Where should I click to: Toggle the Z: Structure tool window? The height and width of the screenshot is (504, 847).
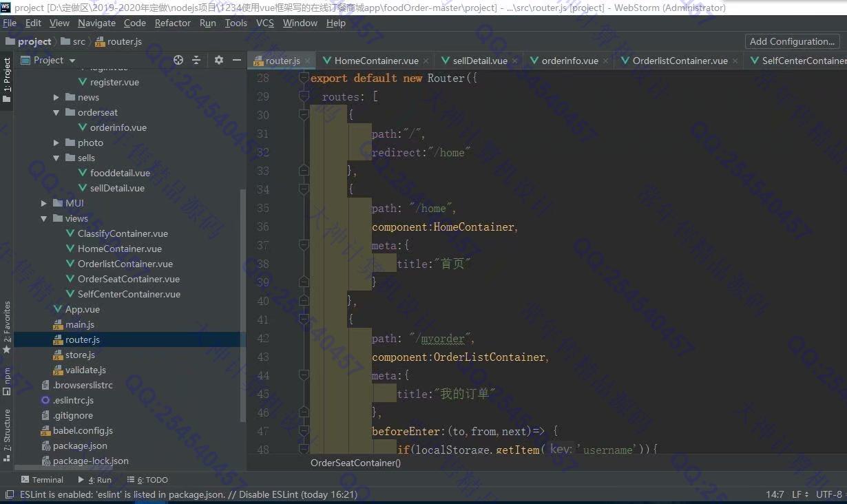click(x=7, y=434)
